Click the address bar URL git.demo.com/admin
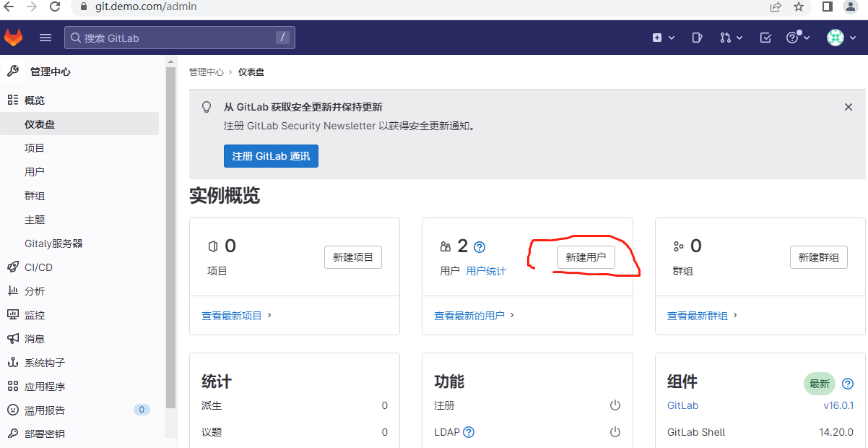The height and width of the screenshot is (448, 868). click(x=145, y=7)
